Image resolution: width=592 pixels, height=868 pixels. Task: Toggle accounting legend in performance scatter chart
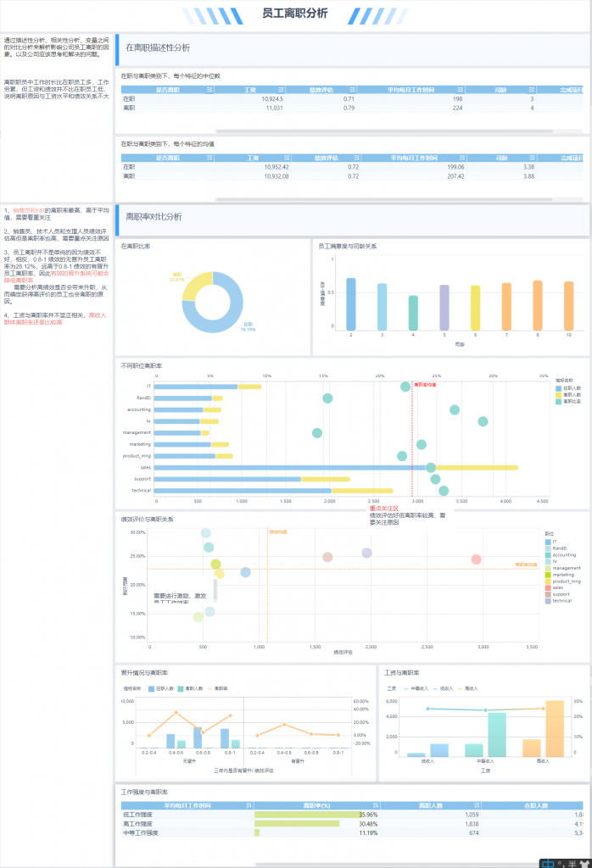pos(561,554)
